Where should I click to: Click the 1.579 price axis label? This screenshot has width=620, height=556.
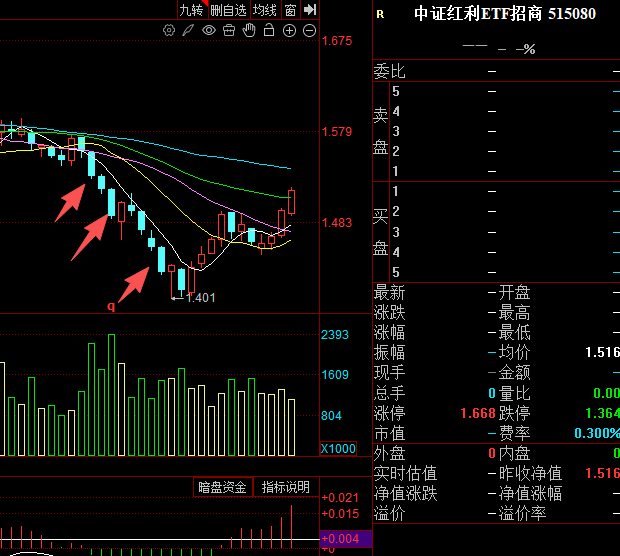(337, 132)
